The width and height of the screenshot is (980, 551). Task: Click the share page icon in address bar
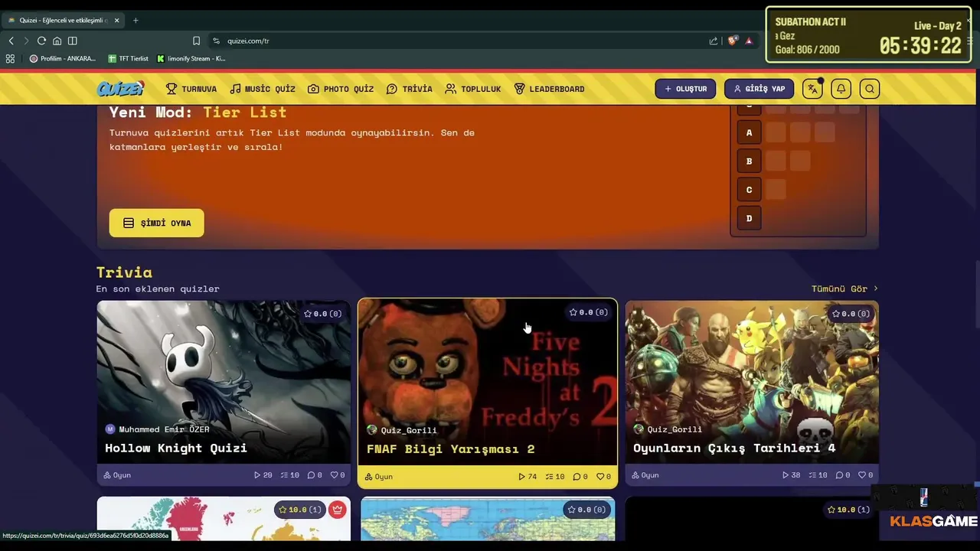click(x=714, y=41)
